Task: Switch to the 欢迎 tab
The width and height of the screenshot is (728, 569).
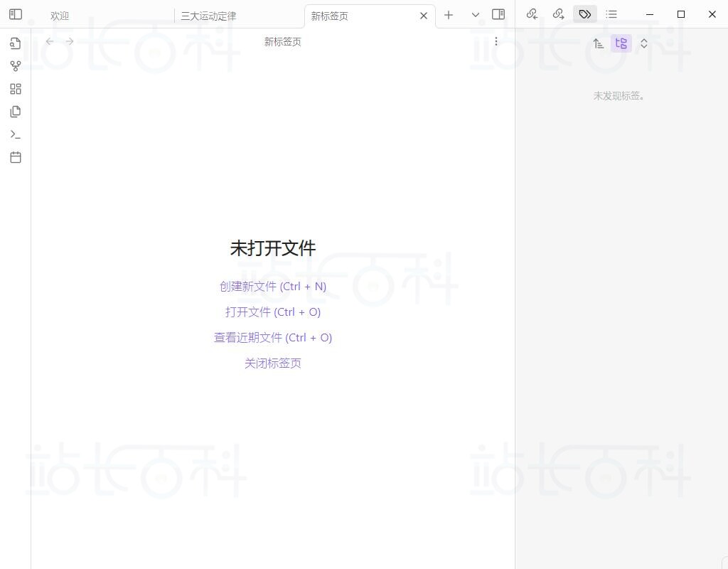Action: point(60,15)
